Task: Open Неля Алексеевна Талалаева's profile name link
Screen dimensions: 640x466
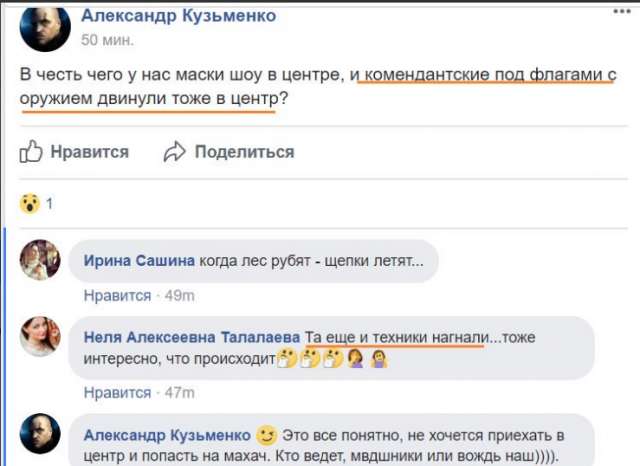Action: click(192, 337)
